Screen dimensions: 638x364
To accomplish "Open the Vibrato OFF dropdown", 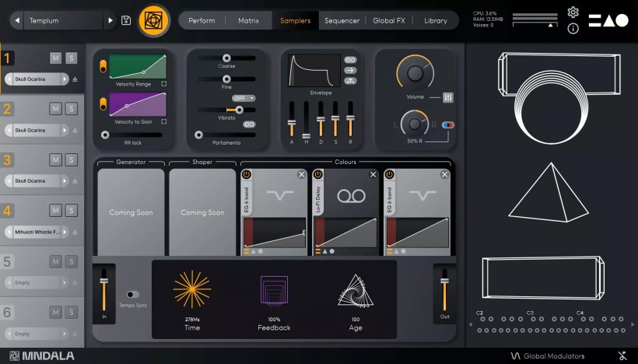I will (x=244, y=98).
